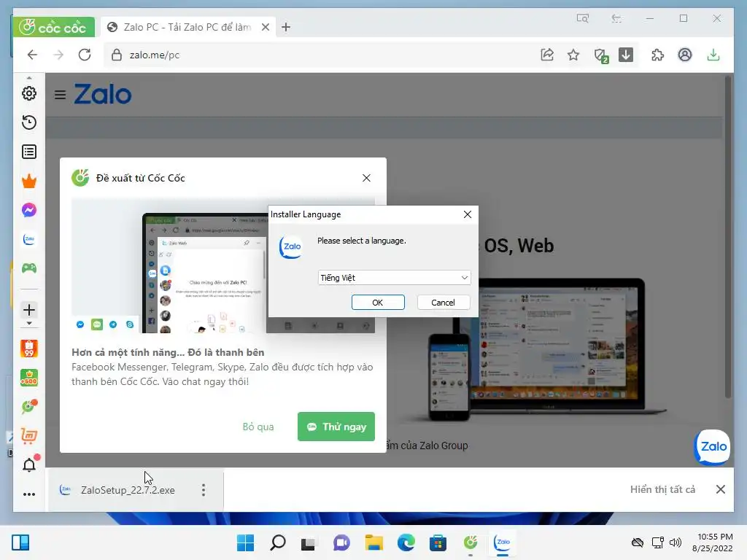747x560 pixels.
Task: Open the green +500 rewards sidebar icon
Action: pyautogui.click(x=29, y=378)
